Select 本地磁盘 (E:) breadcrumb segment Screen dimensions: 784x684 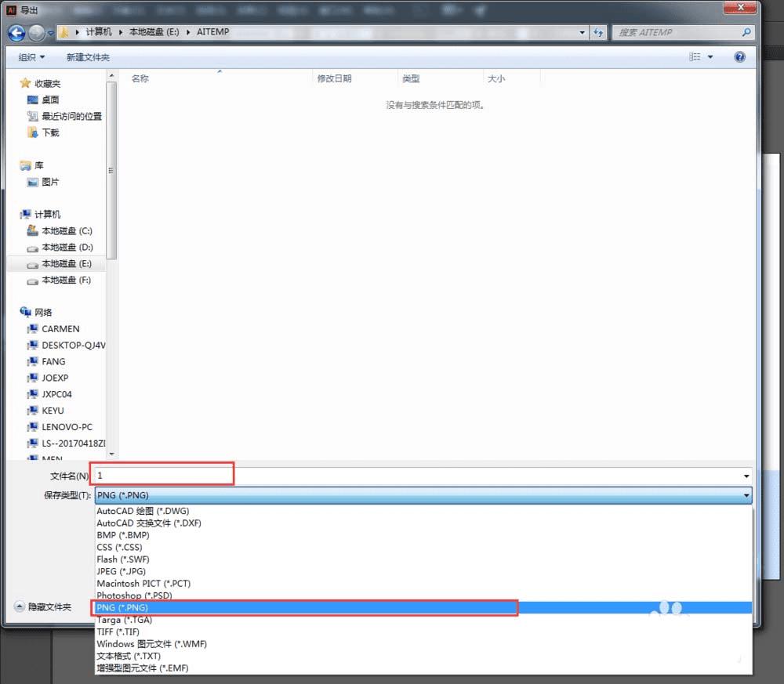(154, 32)
